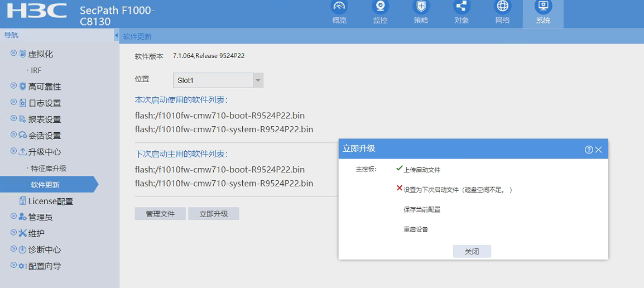Collapse the 虚拟化 tree expander

13,53
